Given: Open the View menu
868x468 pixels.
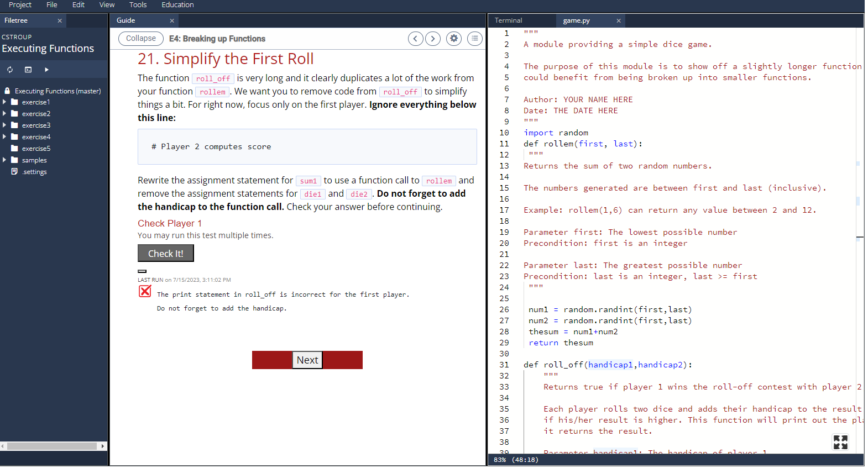Looking at the screenshot, I should [107, 5].
